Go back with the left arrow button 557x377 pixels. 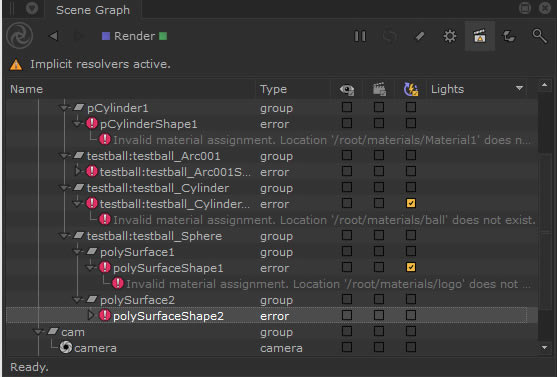click(53, 36)
